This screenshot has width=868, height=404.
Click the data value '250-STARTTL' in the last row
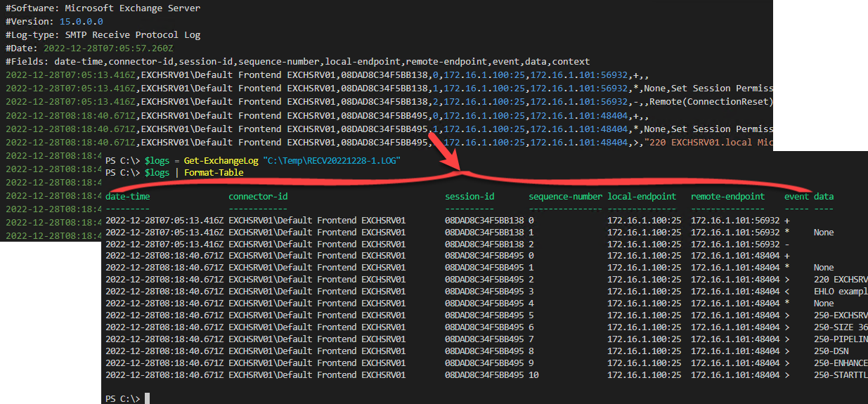tap(841, 374)
